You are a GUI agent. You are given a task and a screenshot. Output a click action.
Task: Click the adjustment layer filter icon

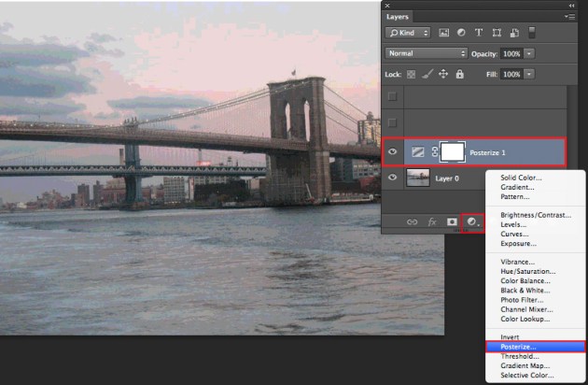(462, 33)
